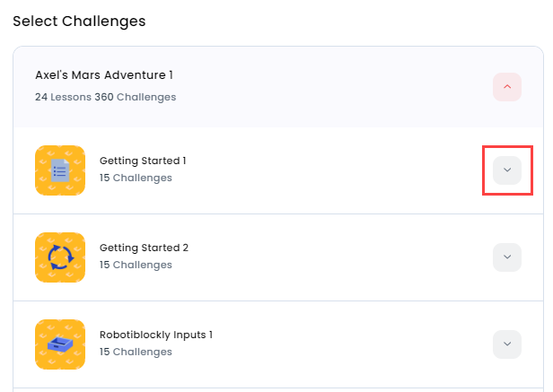The height and width of the screenshot is (392, 553).
Task: Expand the Robotiblockly Inputs 1 lesson
Action: coord(507,344)
